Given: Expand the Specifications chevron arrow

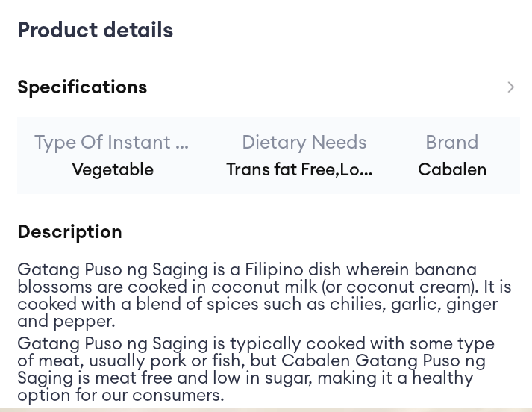Looking at the screenshot, I should [511, 87].
